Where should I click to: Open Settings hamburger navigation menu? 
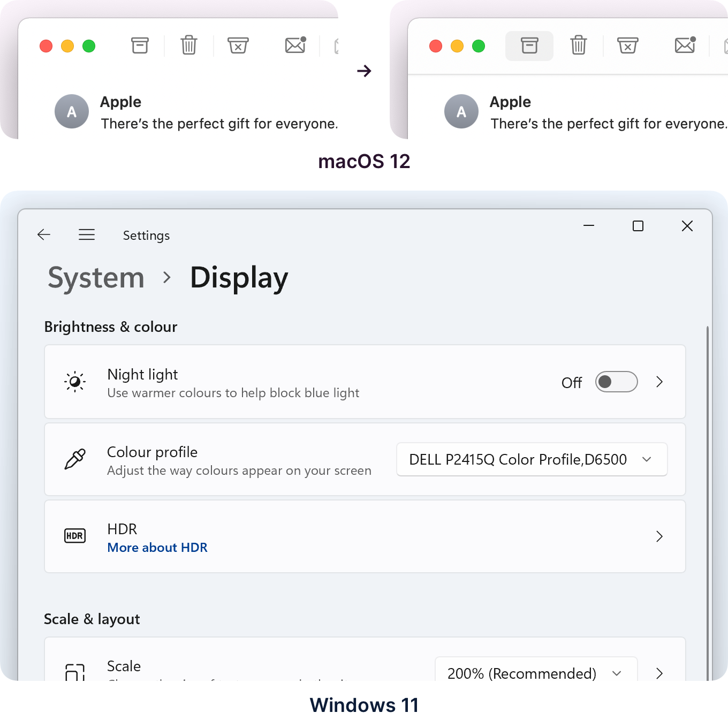[x=87, y=234]
